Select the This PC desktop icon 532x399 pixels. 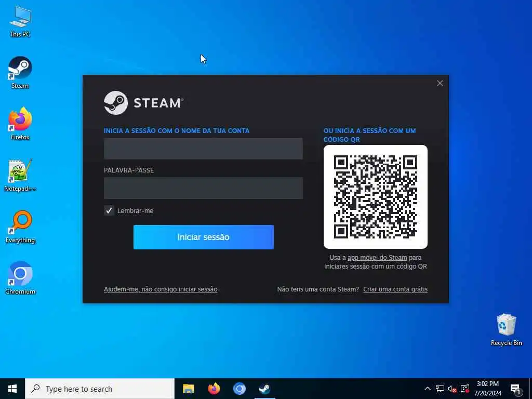(x=20, y=21)
